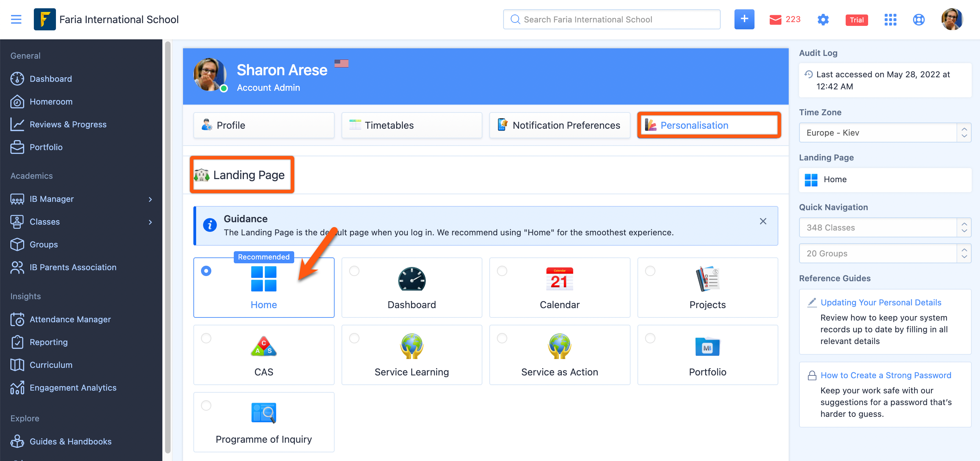This screenshot has width=980, height=461.
Task: Select Service as Action radio button
Action: coord(502,338)
